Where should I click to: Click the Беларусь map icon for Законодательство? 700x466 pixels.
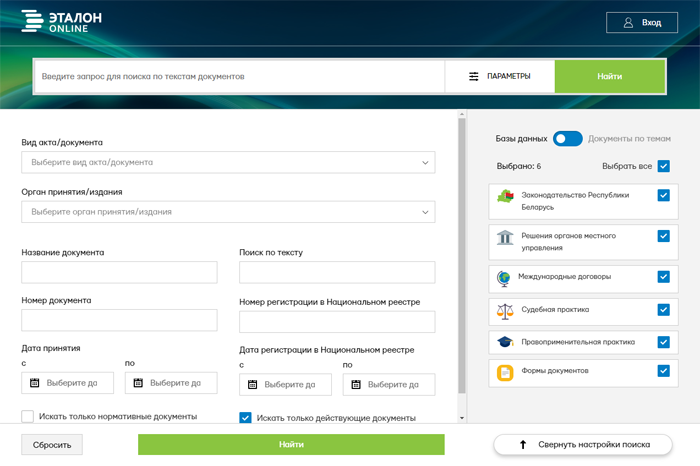click(x=505, y=200)
